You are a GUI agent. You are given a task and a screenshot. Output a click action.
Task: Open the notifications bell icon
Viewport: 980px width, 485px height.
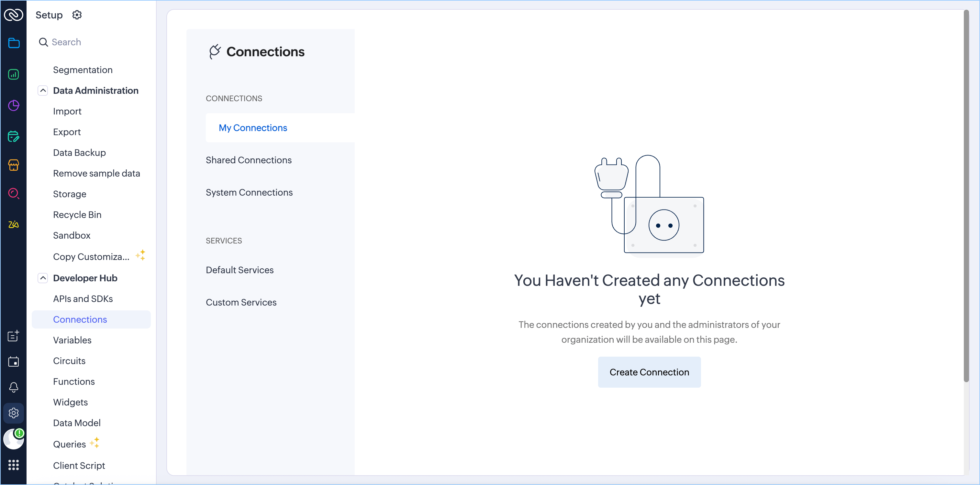click(14, 387)
